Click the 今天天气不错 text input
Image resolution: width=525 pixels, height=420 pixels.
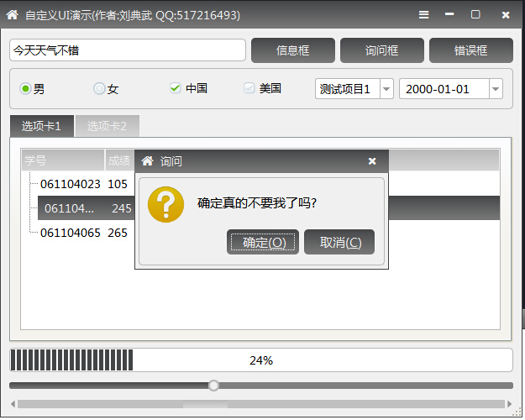[128, 50]
